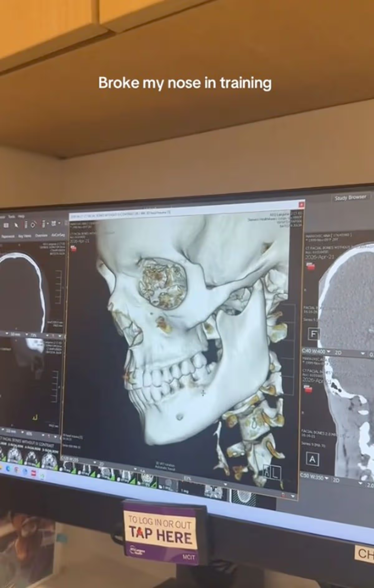374x588 pixels.
Task: Open 2D mode dropdown beside C40 W400
Action: click(362, 353)
